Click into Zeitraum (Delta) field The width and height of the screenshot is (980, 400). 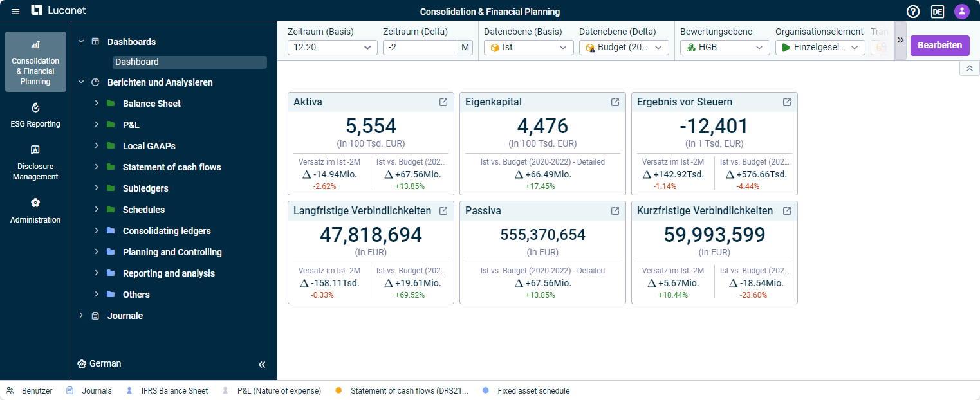420,48
